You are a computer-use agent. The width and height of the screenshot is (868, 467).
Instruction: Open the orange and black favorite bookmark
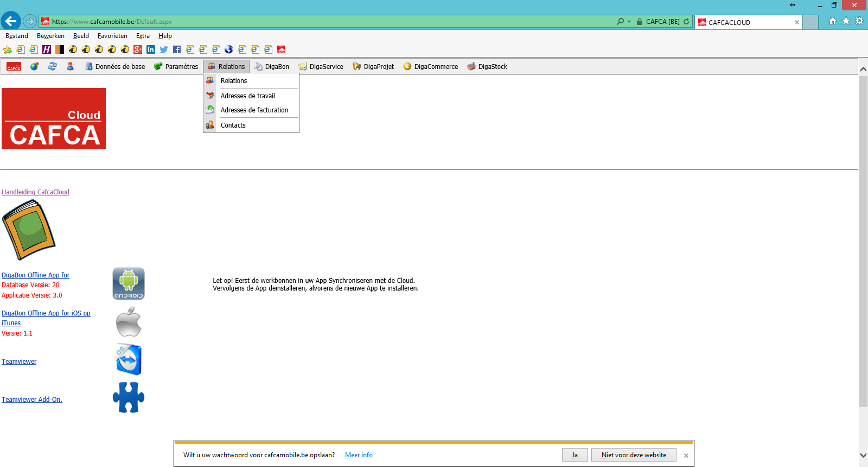click(x=60, y=49)
